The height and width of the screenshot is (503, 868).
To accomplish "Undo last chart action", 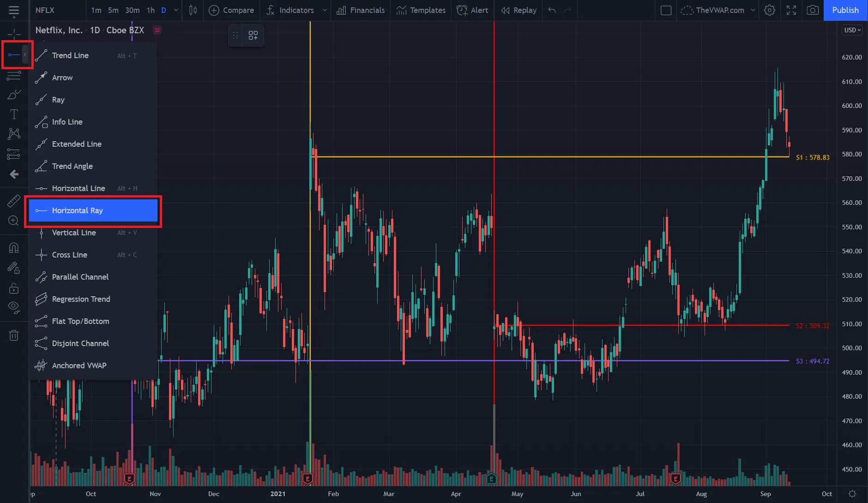I will click(552, 10).
